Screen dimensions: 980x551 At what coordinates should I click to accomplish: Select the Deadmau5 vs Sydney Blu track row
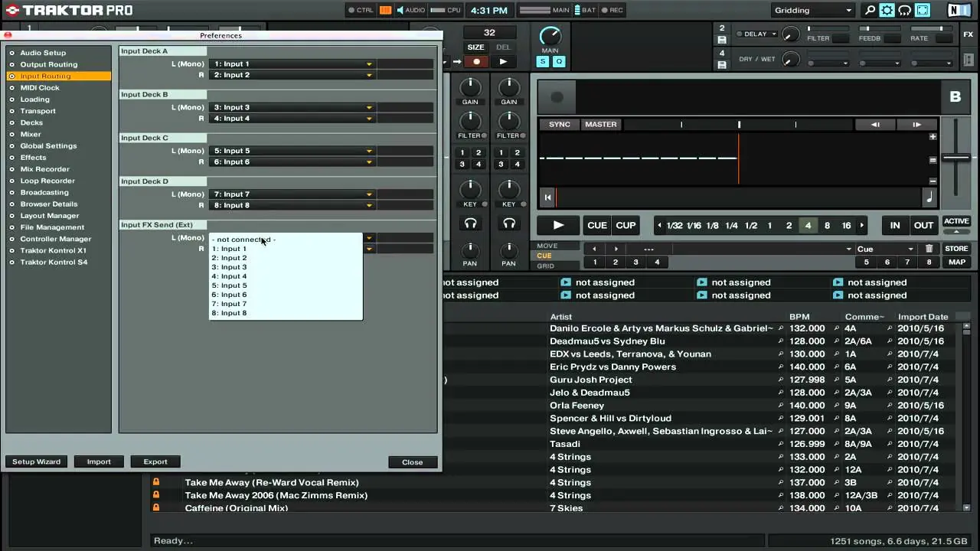click(x=607, y=341)
